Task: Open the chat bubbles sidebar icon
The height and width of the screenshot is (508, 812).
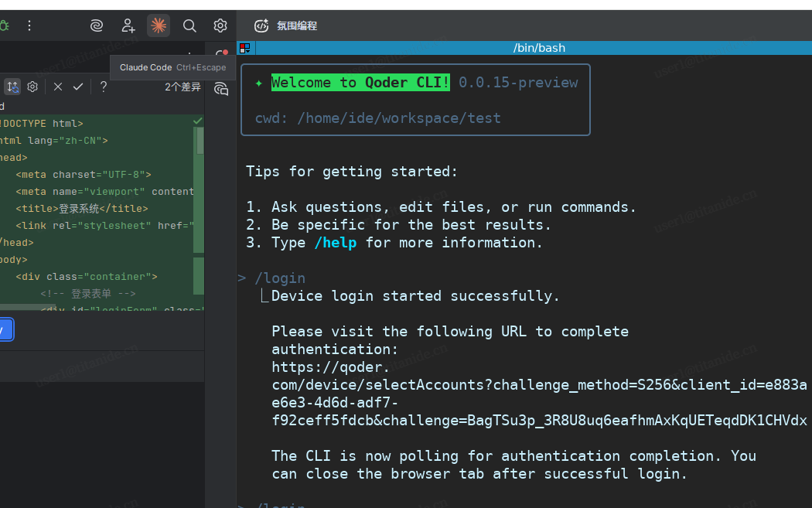Action: pyautogui.click(x=221, y=89)
